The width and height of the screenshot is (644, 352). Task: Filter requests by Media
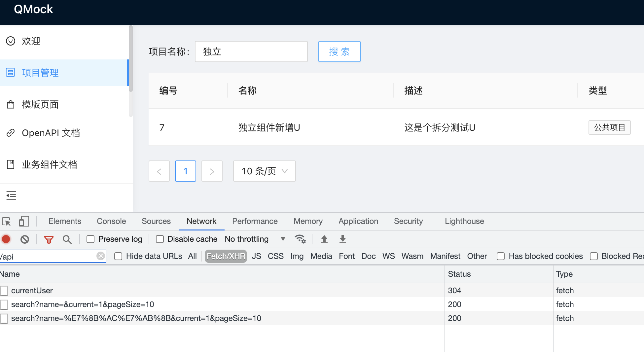coord(321,256)
